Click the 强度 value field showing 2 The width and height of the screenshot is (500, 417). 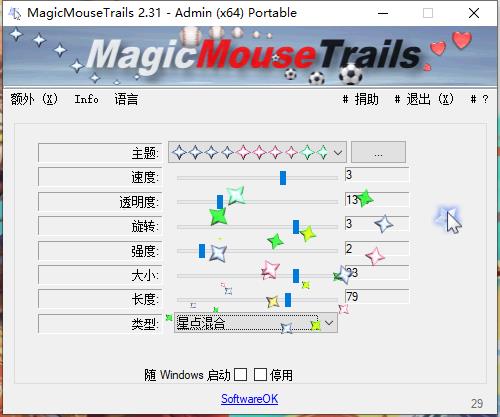tap(377, 248)
